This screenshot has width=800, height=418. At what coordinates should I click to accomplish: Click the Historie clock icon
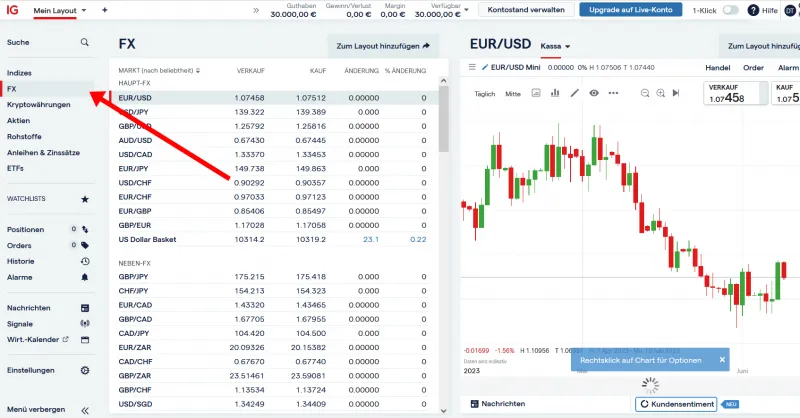click(x=85, y=261)
